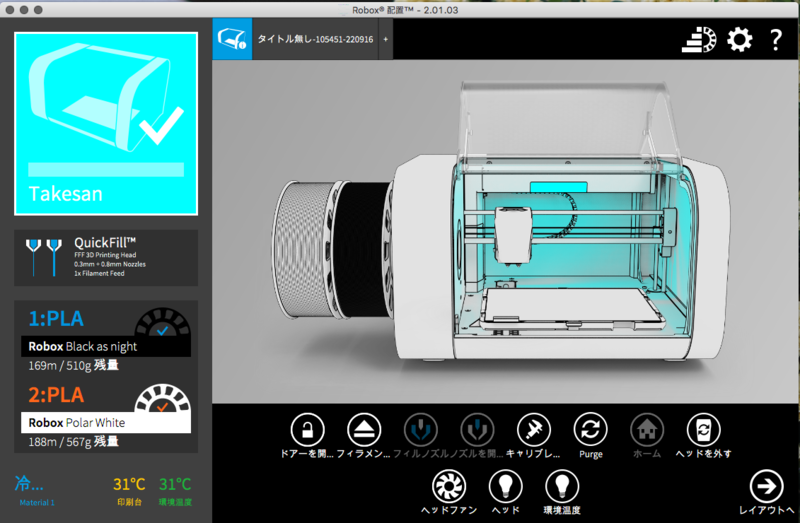
Task: Open the タイトル無し-105451-220916 project tab
Action: [315, 39]
